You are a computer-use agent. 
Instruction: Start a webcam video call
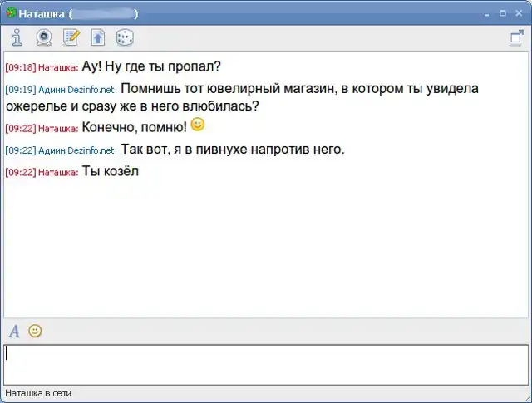click(43, 37)
